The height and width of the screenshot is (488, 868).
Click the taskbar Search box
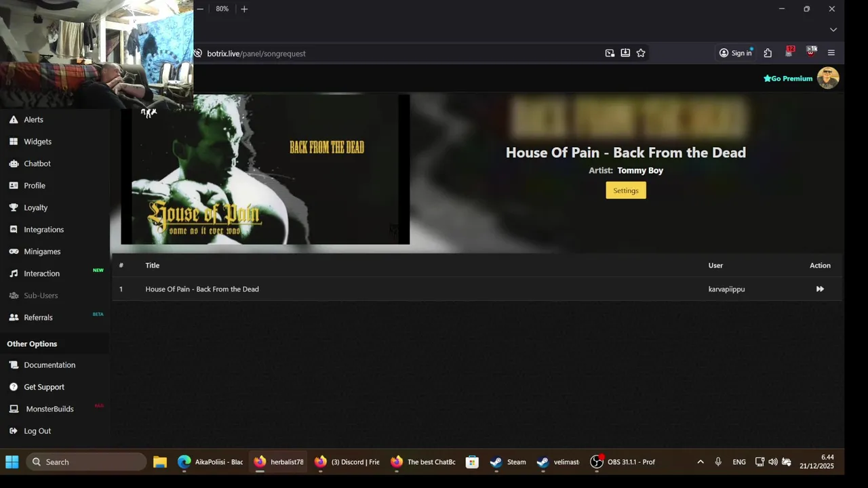click(86, 462)
